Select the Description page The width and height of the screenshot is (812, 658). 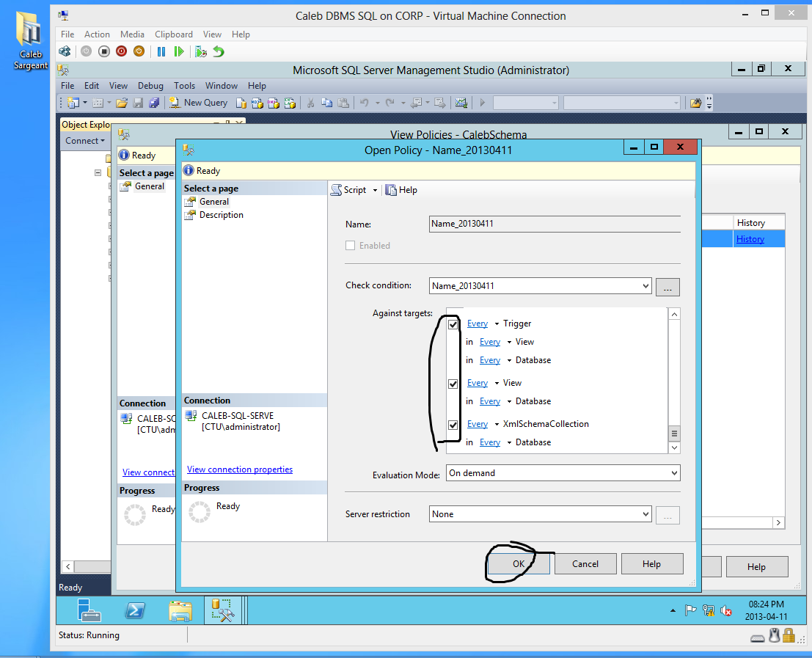pyautogui.click(x=221, y=215)
